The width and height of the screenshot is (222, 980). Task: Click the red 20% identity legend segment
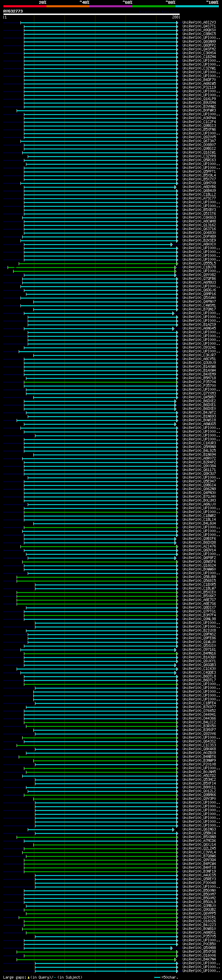[25, 6]
